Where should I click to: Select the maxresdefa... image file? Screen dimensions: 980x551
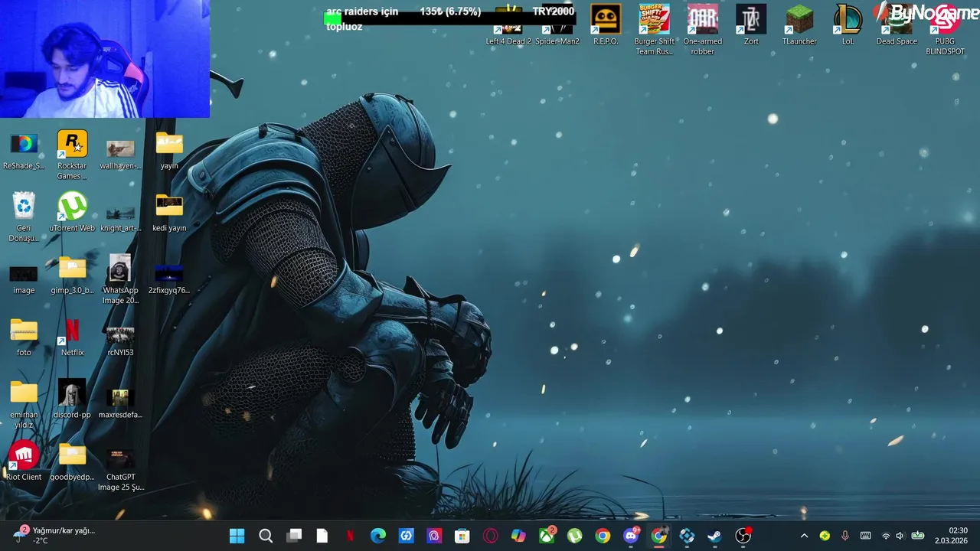[120, 403]
